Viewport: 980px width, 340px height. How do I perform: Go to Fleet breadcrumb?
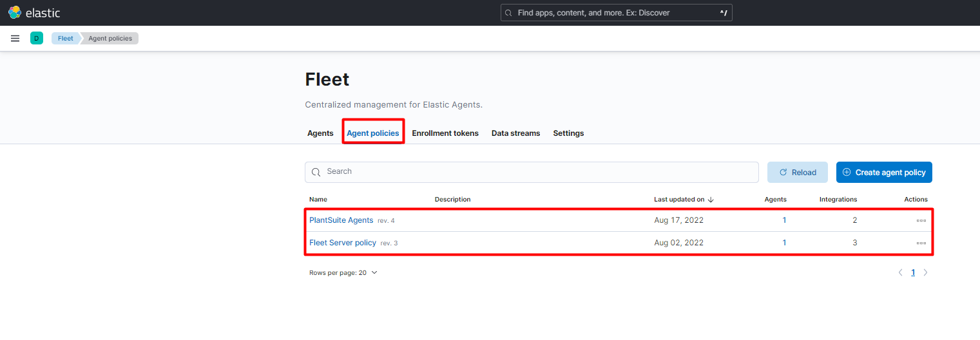click(66, 39)
